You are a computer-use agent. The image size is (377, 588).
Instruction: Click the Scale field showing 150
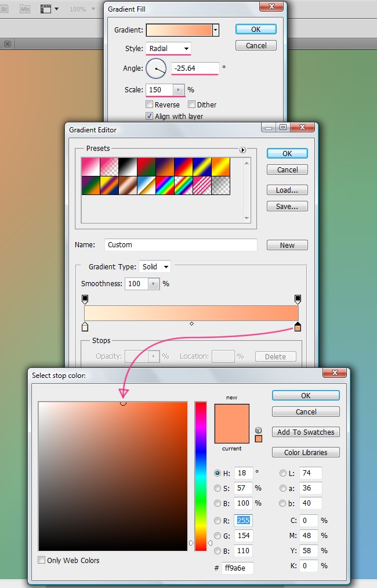(x=159, y=89)
